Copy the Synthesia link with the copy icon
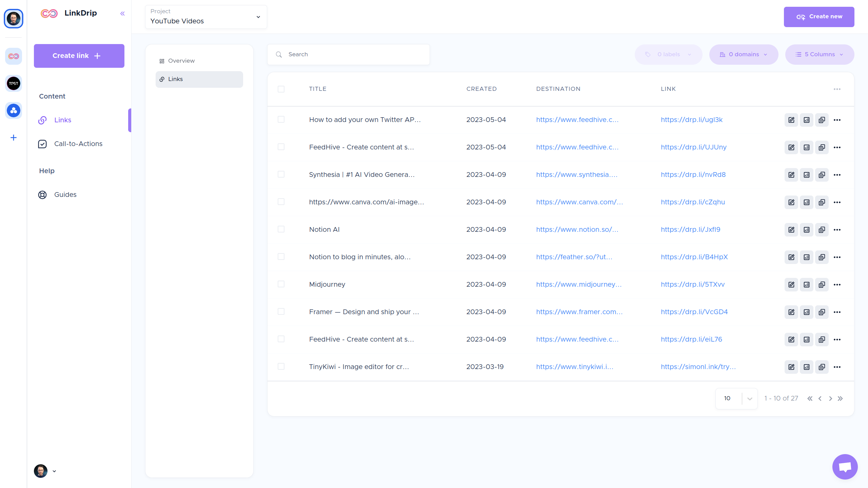This screenshot has width=868, height=488. point(822,175)
